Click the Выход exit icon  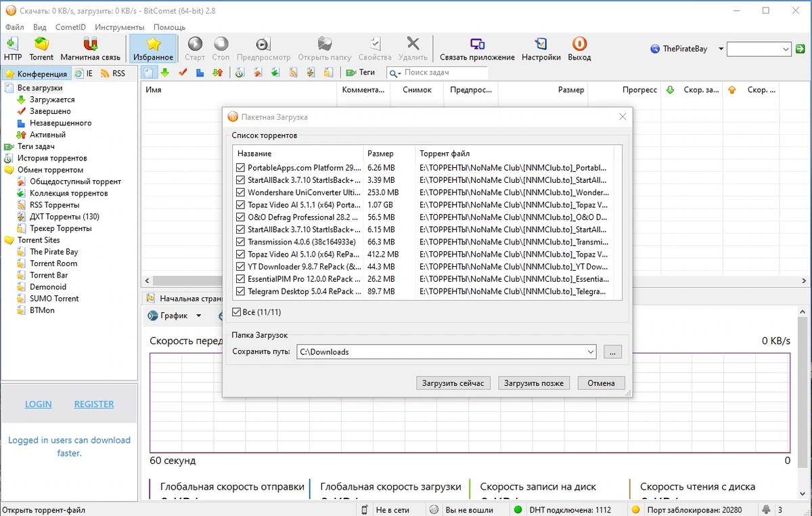579,49
